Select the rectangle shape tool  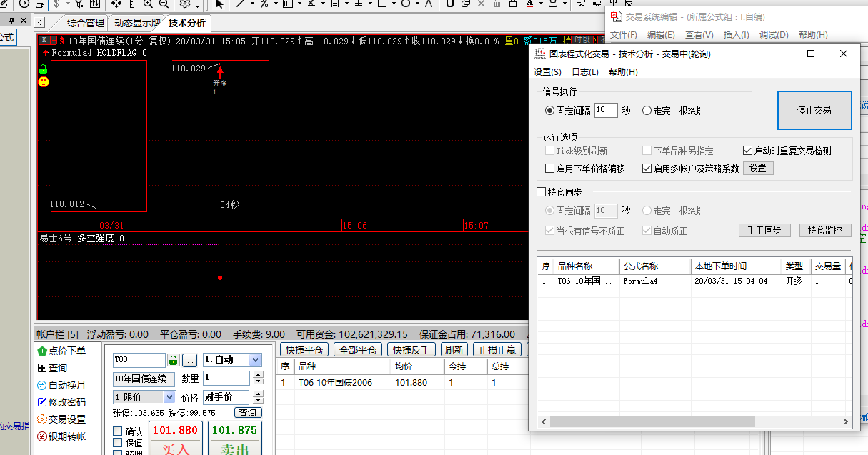383,4
